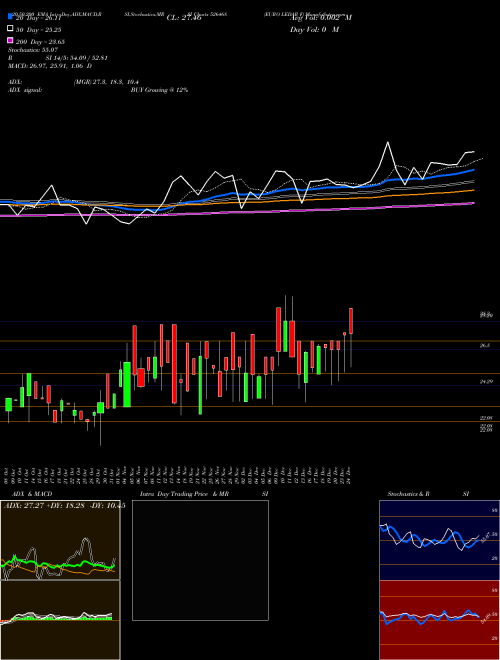500x660 pixels.
Task: Click the 'Day Vol: 0 M' text
Action: coord(314,29)
